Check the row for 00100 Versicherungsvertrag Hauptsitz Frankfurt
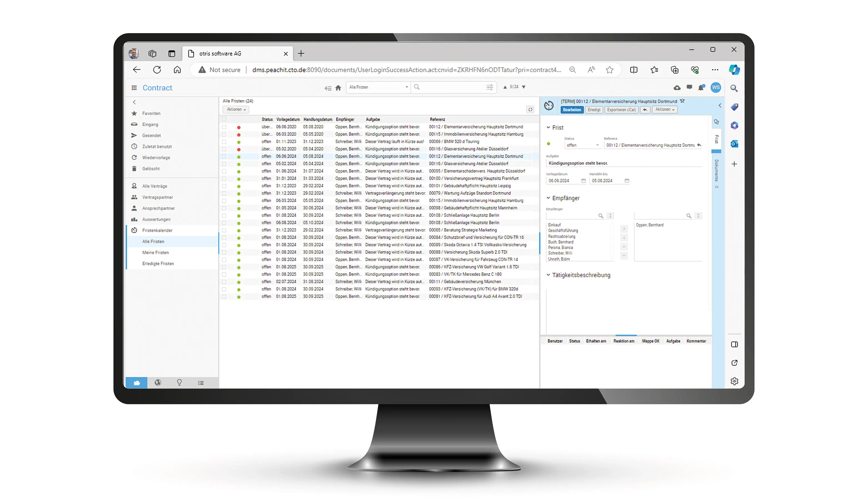 pos(224,178)
